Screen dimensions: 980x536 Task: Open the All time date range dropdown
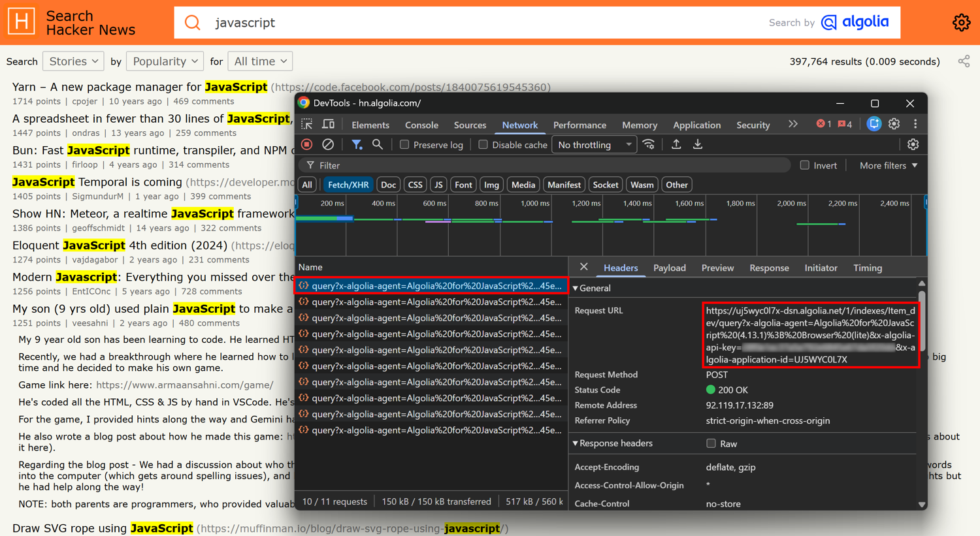click(260, 61)
